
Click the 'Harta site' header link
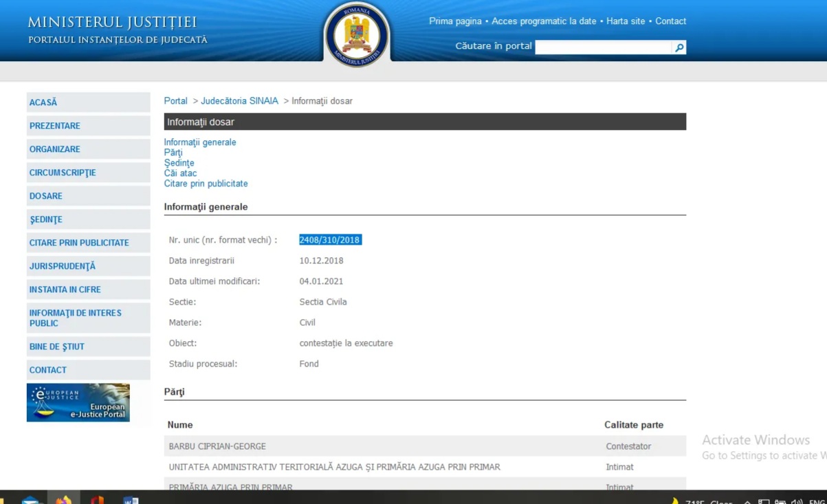626,21
